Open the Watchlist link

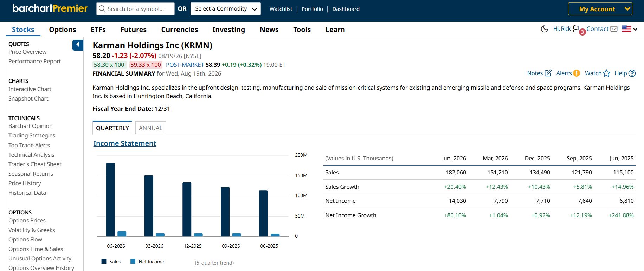[281, 9]
